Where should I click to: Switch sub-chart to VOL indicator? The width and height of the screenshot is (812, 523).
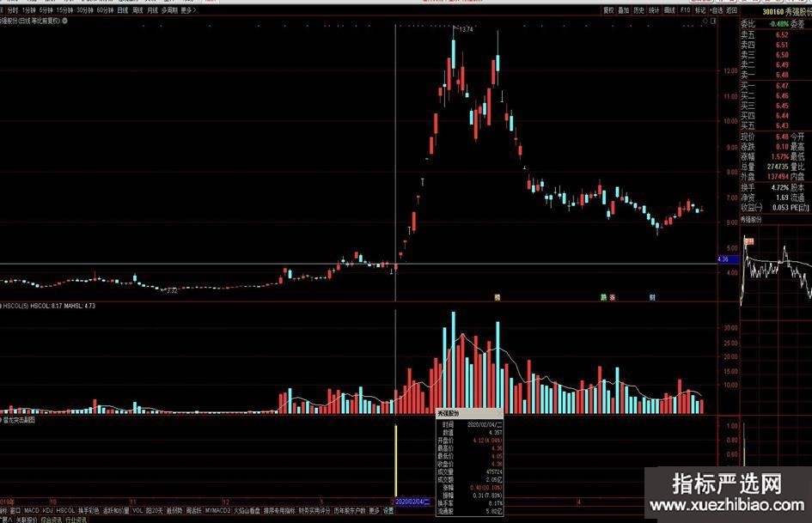[x=137, y=511]
